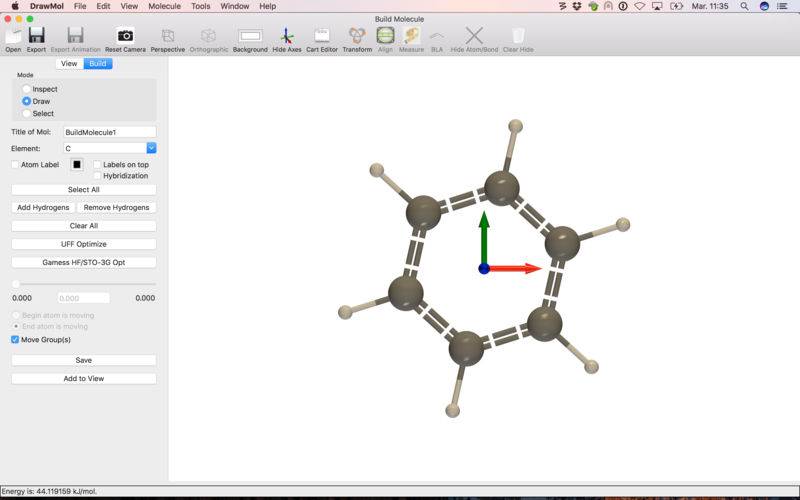Open a file with the Open toolbar icon
Screen dimensions: 800x500
[x=13, y=36]
